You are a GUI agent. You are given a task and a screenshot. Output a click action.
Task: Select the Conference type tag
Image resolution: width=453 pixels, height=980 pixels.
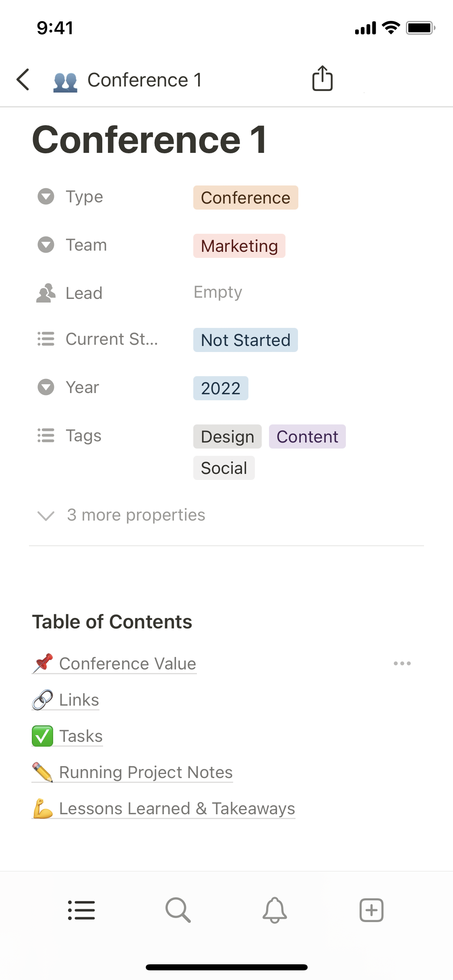point(246,198)
